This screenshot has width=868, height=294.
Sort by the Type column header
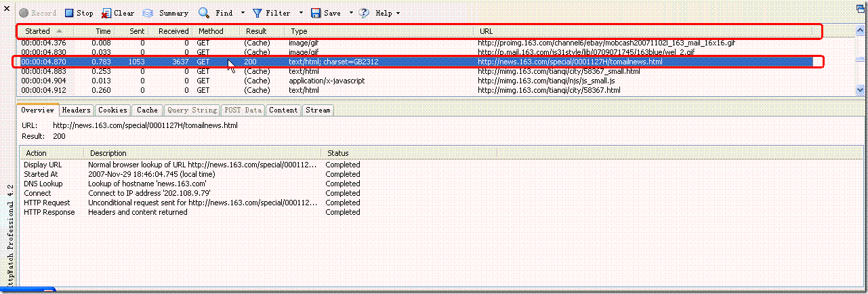[379, 31]
